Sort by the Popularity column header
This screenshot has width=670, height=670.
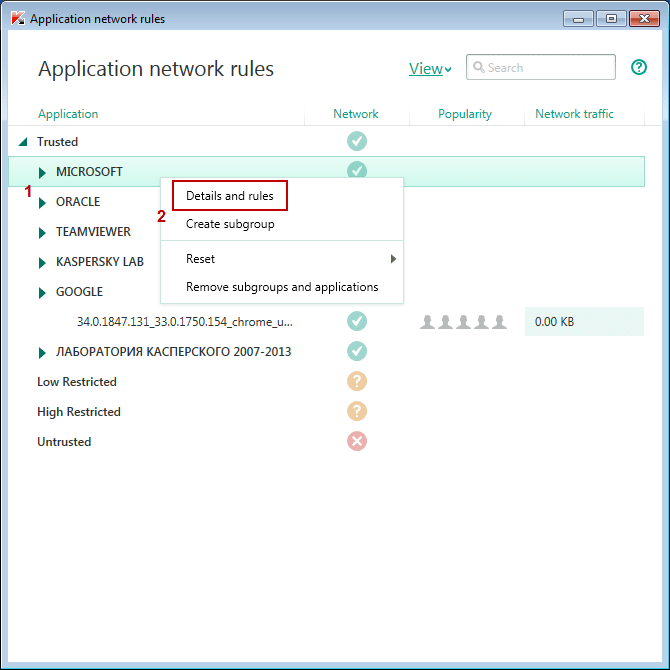(x=465, y=114)
